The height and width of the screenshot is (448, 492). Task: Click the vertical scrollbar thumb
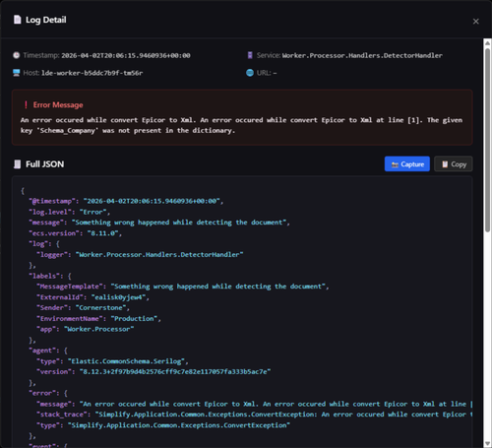[487, 140]
